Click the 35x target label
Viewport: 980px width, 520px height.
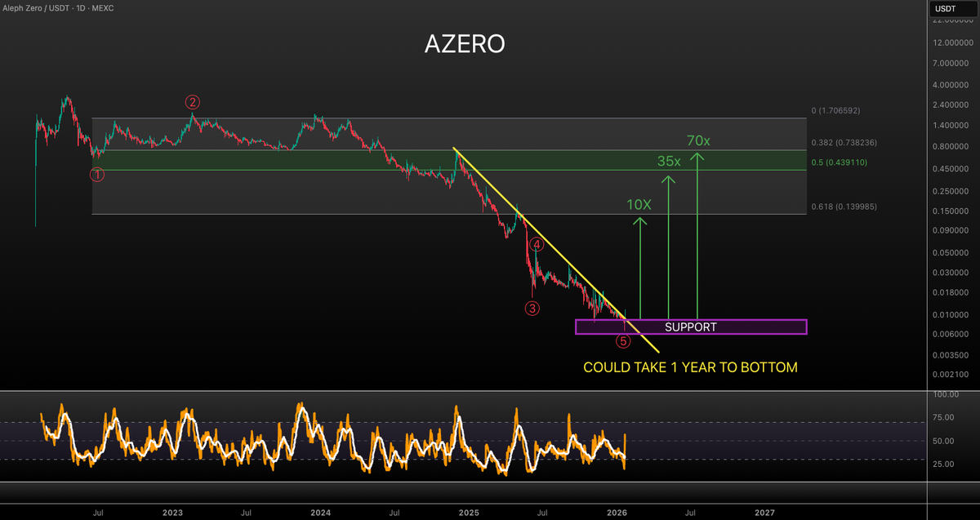pyautogui.click(x=669, y=162)
